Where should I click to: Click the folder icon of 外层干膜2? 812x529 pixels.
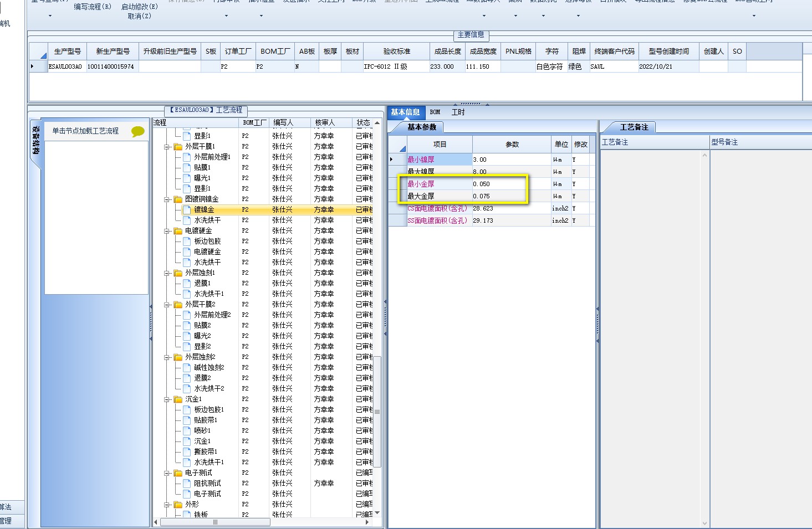[178, 305]
